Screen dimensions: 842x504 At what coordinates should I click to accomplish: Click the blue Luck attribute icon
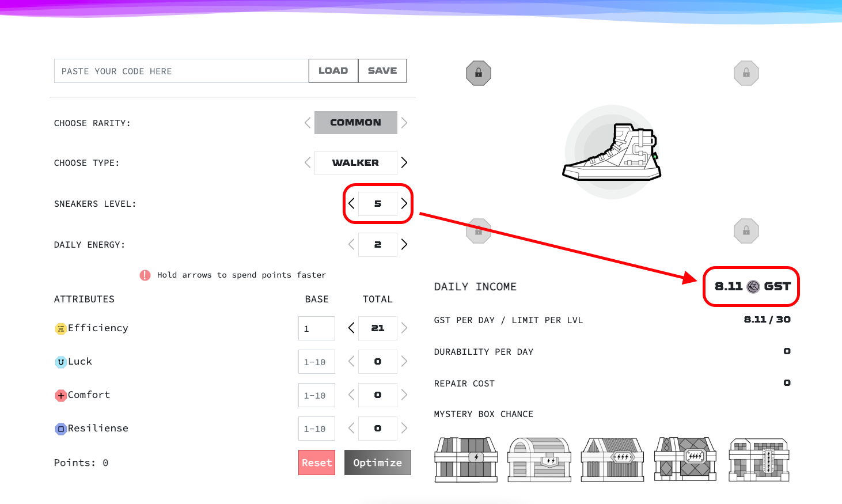[x=60, y=362]
